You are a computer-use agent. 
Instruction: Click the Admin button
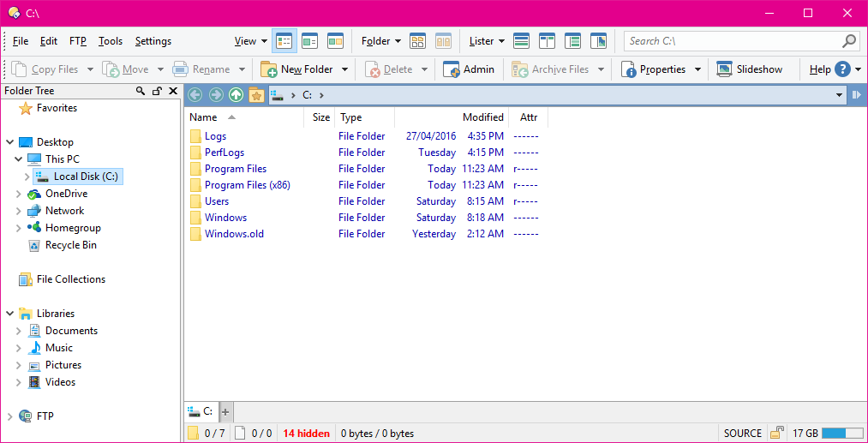click(469, 69)
